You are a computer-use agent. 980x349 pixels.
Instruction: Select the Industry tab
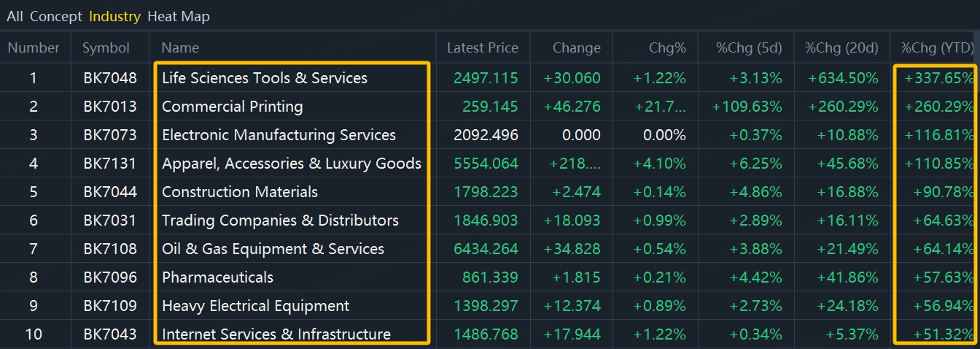coord(114,16)
